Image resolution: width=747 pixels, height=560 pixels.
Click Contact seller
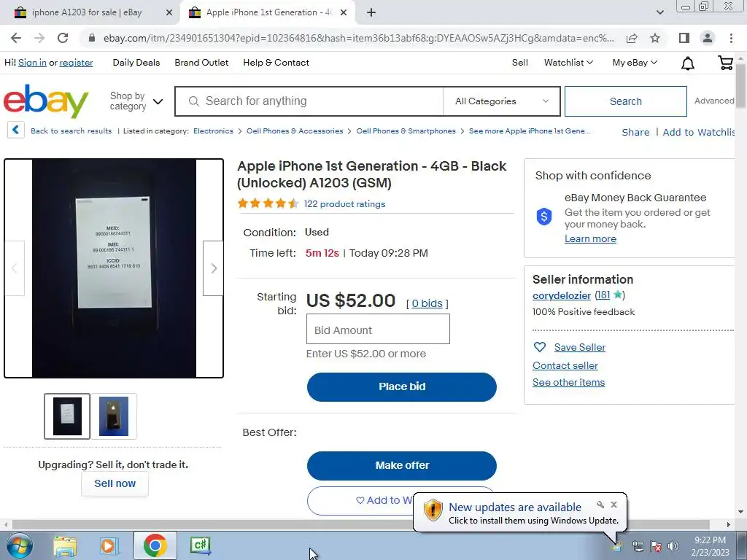click(565, 365)
